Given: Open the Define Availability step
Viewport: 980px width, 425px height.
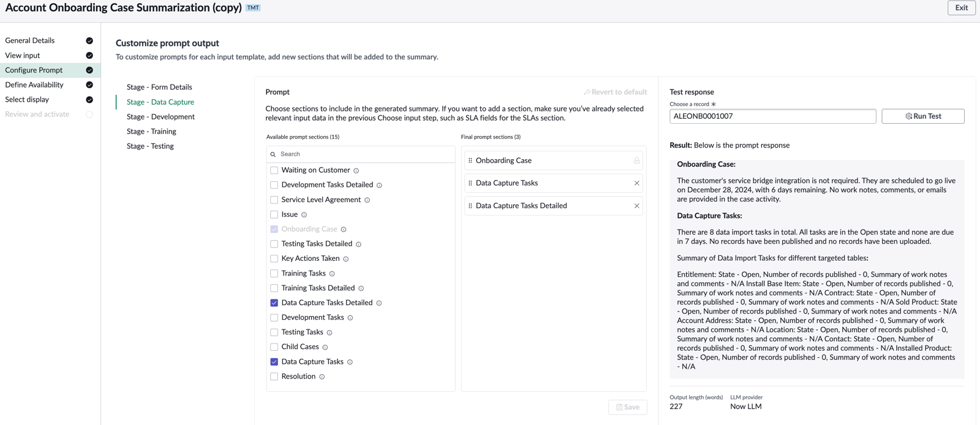Looking at the screenshot, I should click(x=34, y=85).
